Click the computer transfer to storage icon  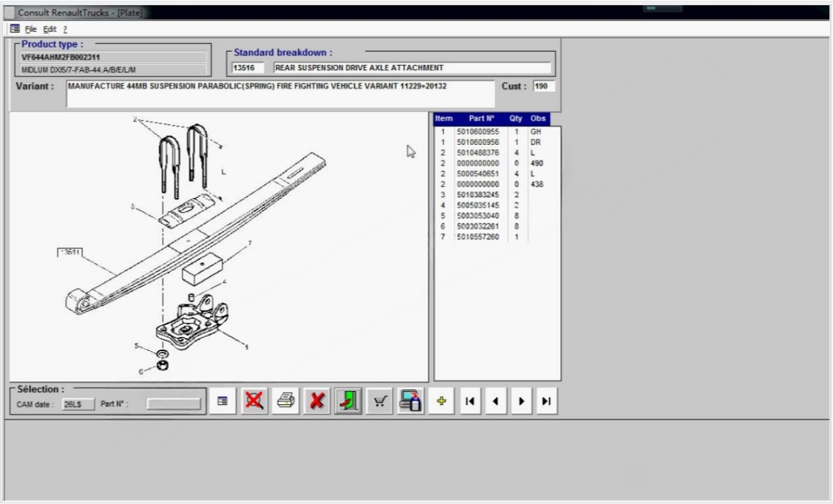tap(411, 401)
